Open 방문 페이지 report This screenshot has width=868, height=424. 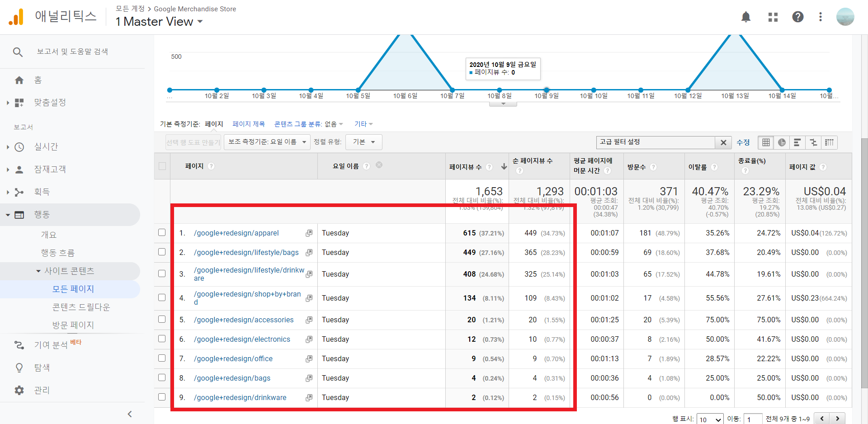pyautogui.click(x=73, y=325)
